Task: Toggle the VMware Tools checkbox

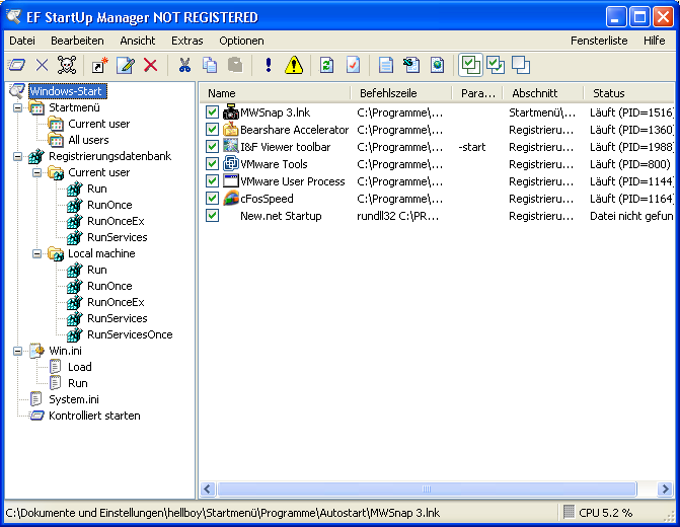Action: pos(212,164)
